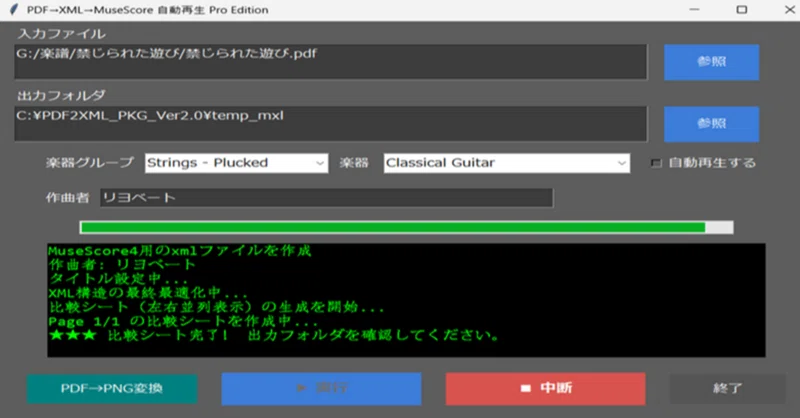The image size is (800, 418).
Task: Click 参照 button for 入力ファイル
Action: [x=711, y=62]
